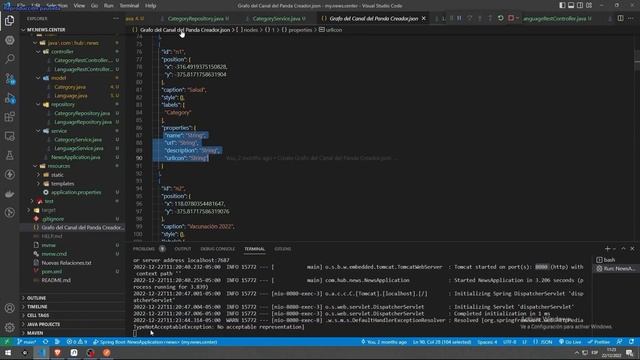Create a new terminal with plus icon
The width and height of the screenshot is (640, 360).
[607, 249]
